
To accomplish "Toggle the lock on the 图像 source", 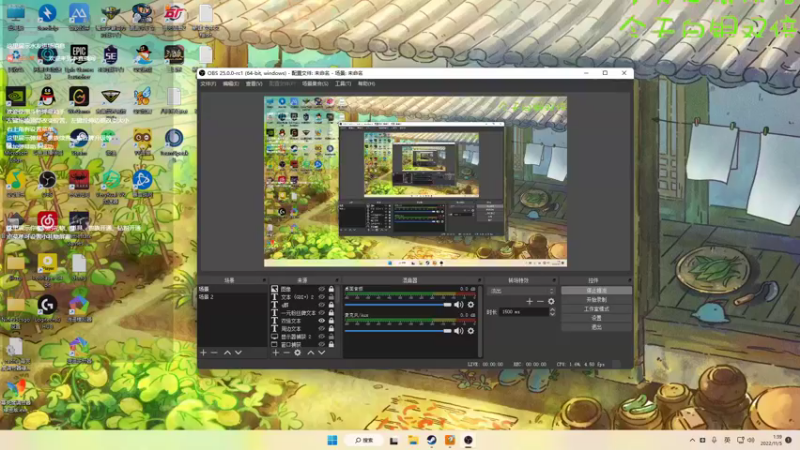I will [x=331, y=289].
